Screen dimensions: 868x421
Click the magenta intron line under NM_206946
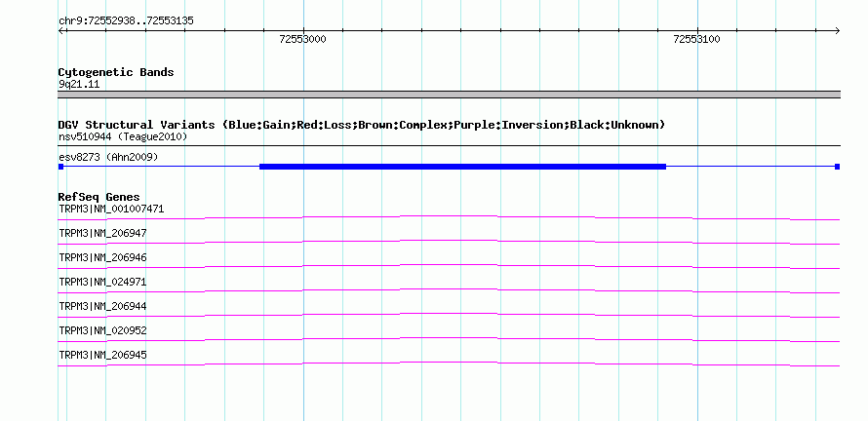[449, 264]
